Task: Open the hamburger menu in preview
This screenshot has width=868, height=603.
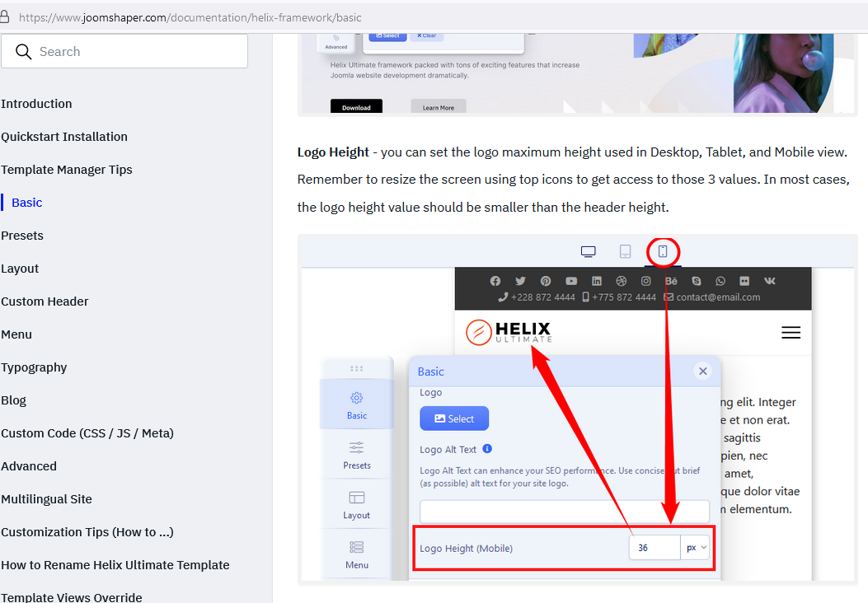Action: click(x=791, y=332)
